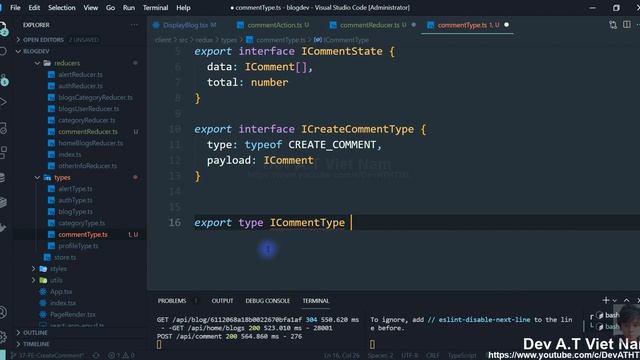Expand the utils folder
The height and width of the screenshot is (360, 640).
[33, 280]
